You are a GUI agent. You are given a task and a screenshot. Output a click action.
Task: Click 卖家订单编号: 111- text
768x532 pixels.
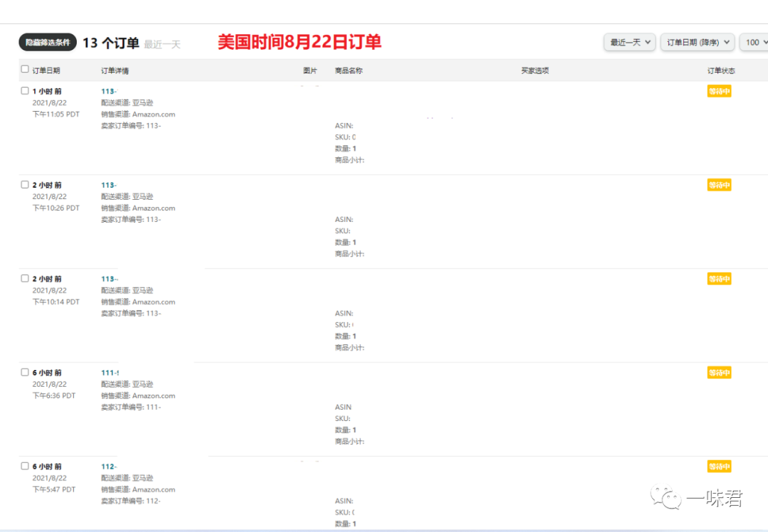click(x=131, y=407)
